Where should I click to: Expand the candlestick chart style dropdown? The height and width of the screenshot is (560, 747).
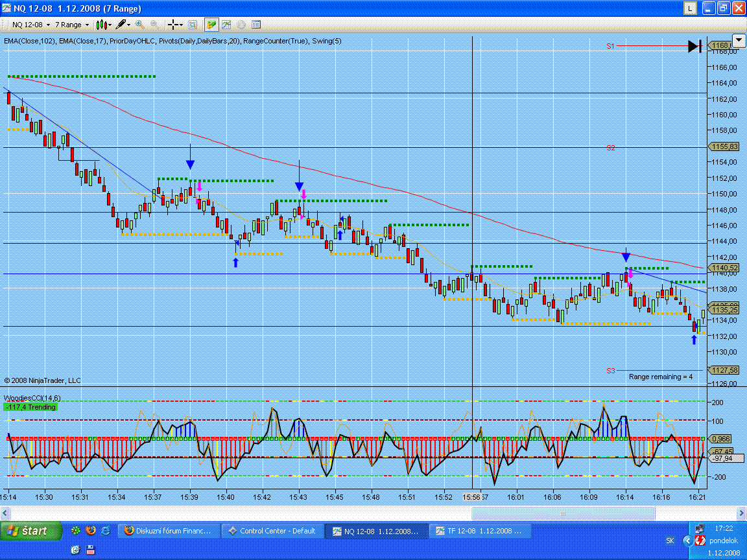pos(104,25)
